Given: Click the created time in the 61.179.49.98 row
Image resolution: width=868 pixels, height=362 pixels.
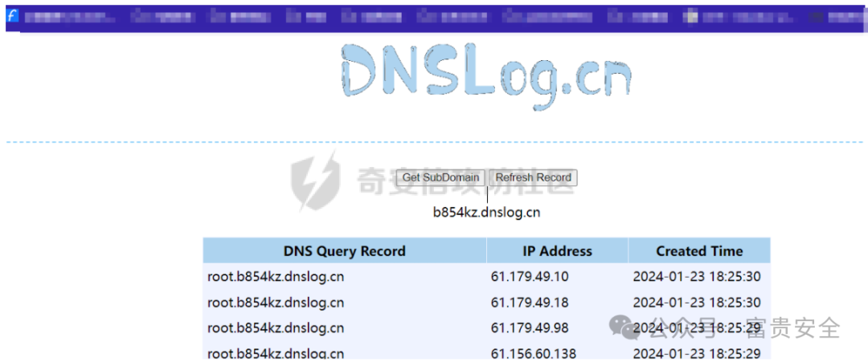Looking at the screenshot, I should click(696, 328).
